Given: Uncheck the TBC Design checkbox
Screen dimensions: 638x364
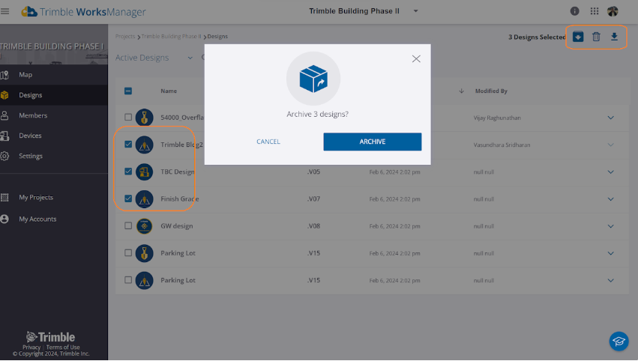Looking at the screenshot, I should click(128, 172).
